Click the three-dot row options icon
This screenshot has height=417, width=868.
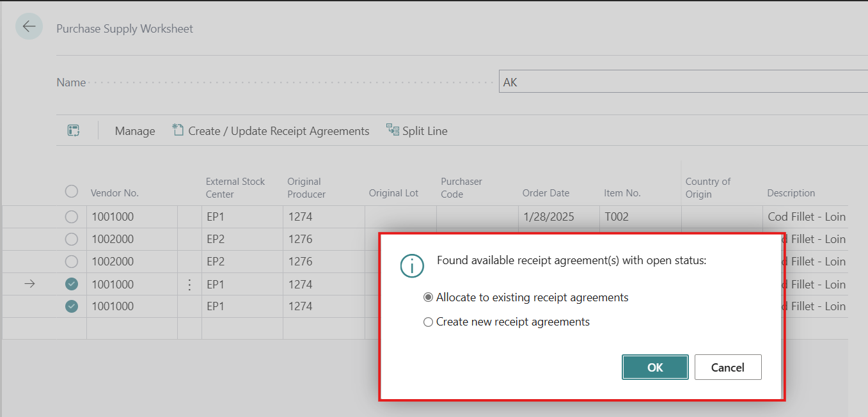[189, 285]
